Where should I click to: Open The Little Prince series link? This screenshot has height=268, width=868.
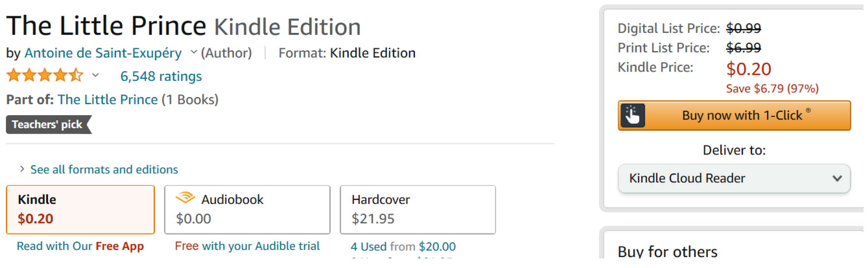click(108, 100)
